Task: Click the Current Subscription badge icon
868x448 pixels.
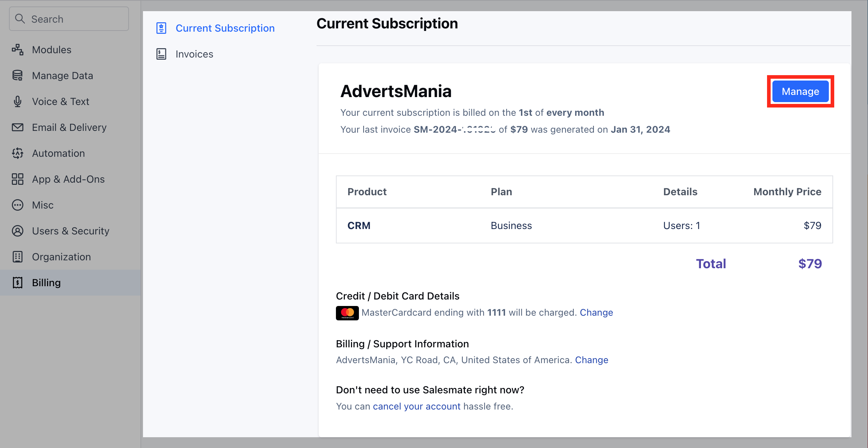Action: [x=161, y=28]
